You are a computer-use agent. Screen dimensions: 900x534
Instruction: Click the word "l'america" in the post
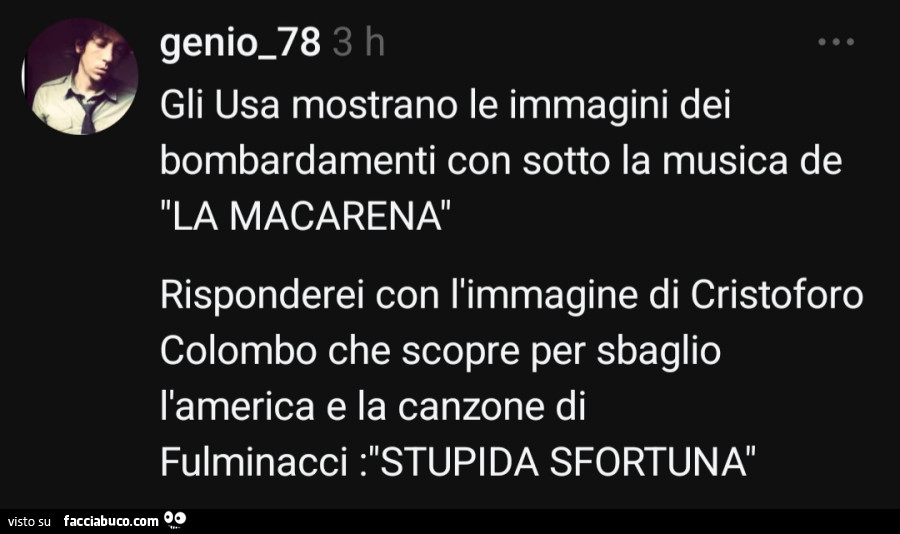(x=237, y=406)
